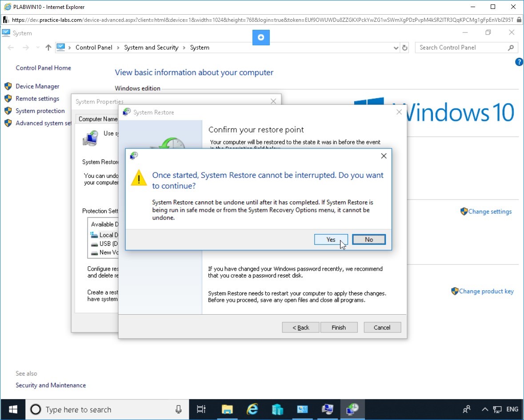The height and width of the screenshot is (420, 524).
Task: Open Advanced system settings link
Action: [x=44, y=123]
